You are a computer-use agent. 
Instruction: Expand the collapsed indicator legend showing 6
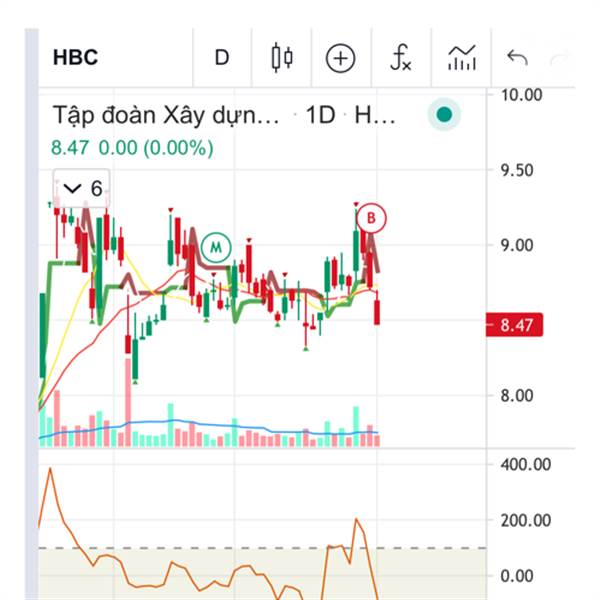pos(82,188)
